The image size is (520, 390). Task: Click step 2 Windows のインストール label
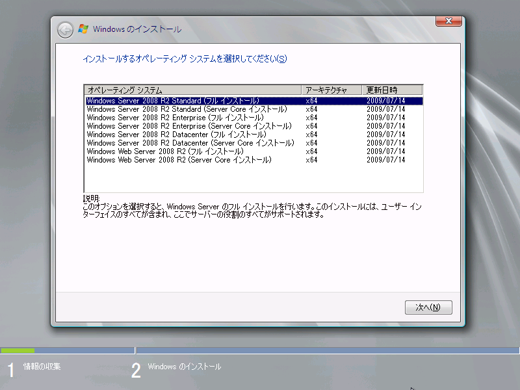184,367
